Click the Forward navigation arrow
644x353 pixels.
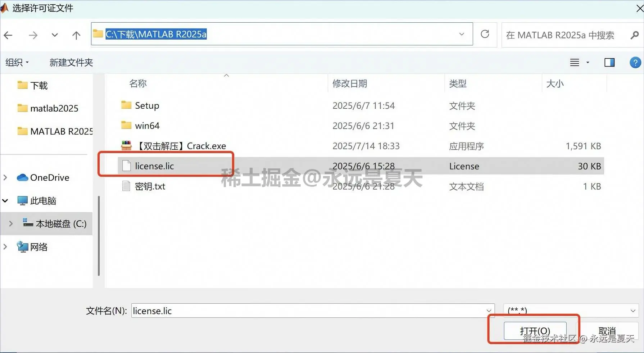pos(33,35)
